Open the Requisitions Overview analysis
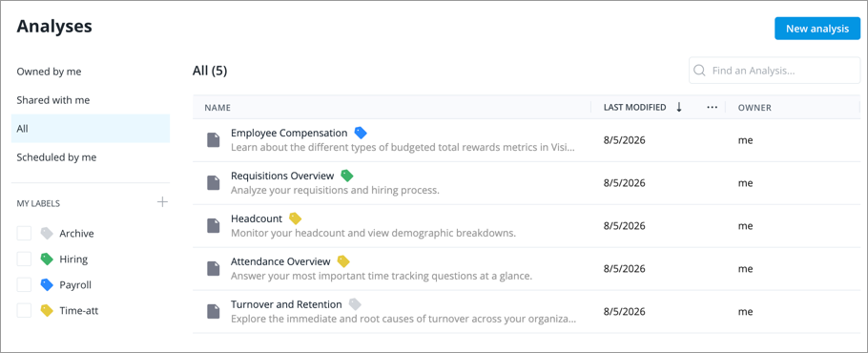 282,176
